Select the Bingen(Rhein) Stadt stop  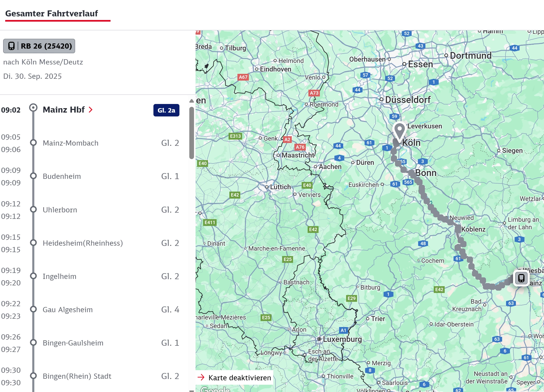coord(77,376)
